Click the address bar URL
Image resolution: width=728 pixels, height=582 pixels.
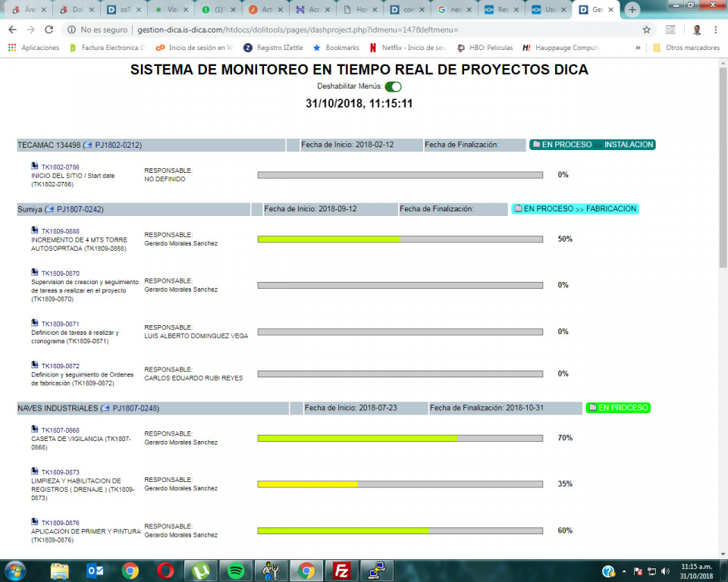click(297, 30)
